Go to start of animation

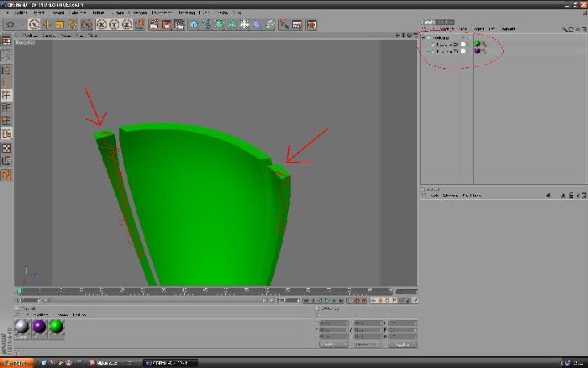tap(307, 301)
